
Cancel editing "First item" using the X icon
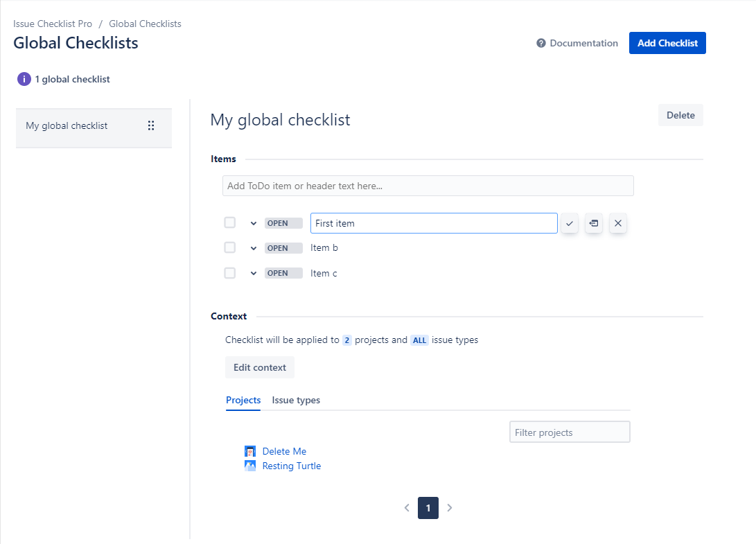click(617, 223)
